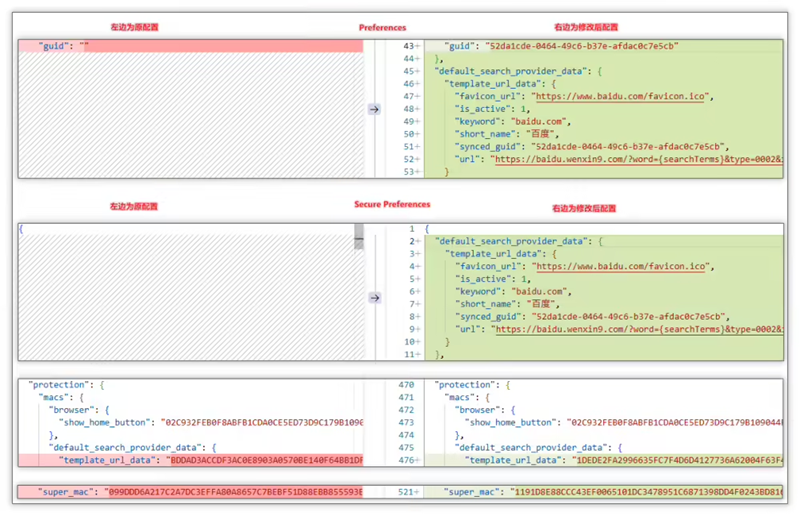The height and width of the screenshot is (516, 800).
Task: Click the red deleted empty guid line
Action: point(190,47)
